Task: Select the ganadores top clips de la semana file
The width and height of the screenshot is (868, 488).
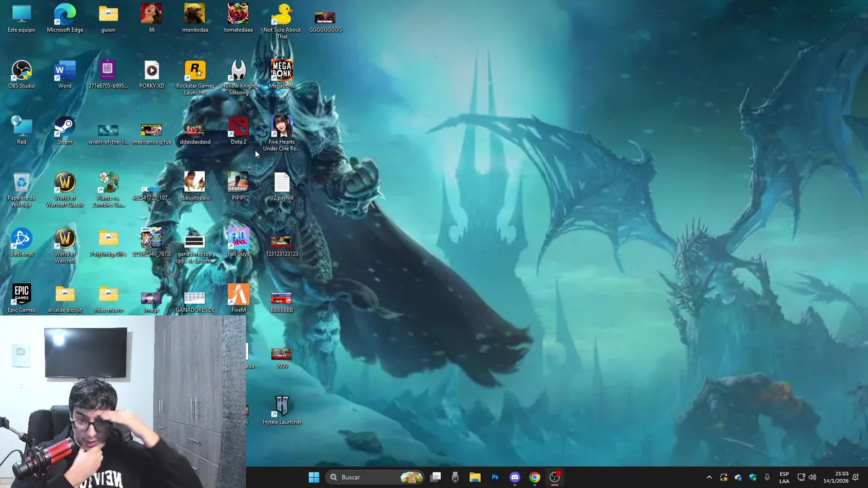Action: pyautogui.click(x=195, y=249)
